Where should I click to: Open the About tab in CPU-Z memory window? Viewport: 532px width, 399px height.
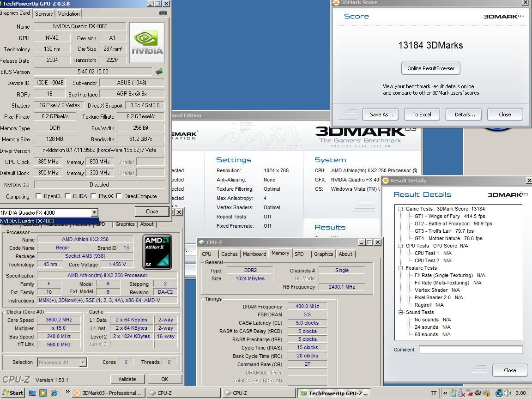[x=345, y=254]
